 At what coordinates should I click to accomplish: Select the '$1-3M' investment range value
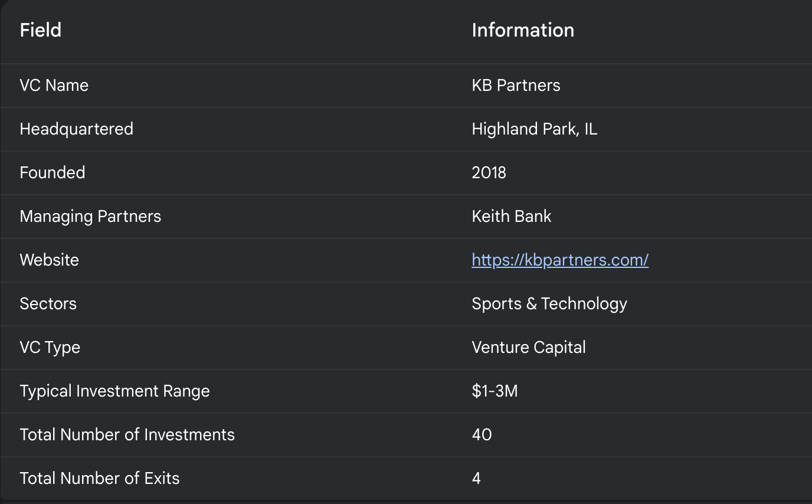click(x=495, y=391)
